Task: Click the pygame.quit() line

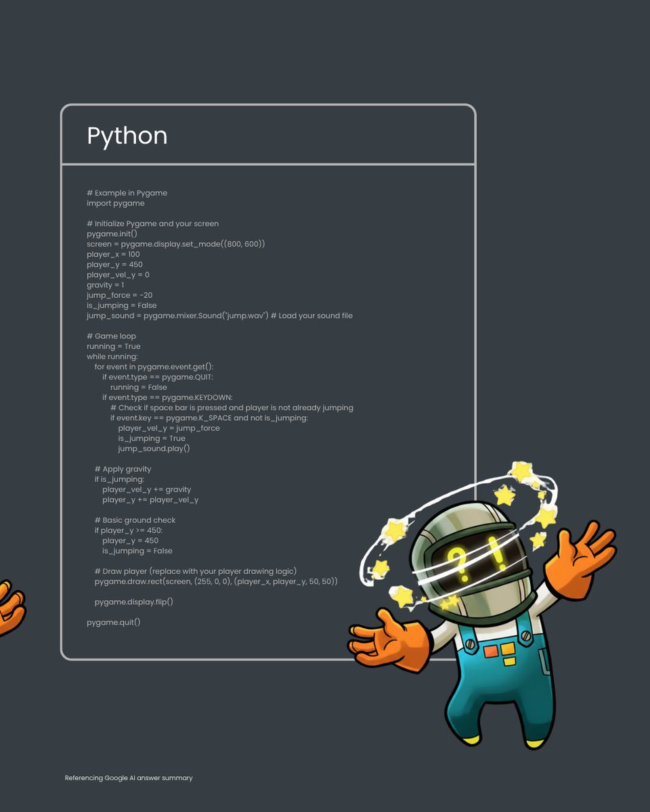Action: click(x=112, y=621)
